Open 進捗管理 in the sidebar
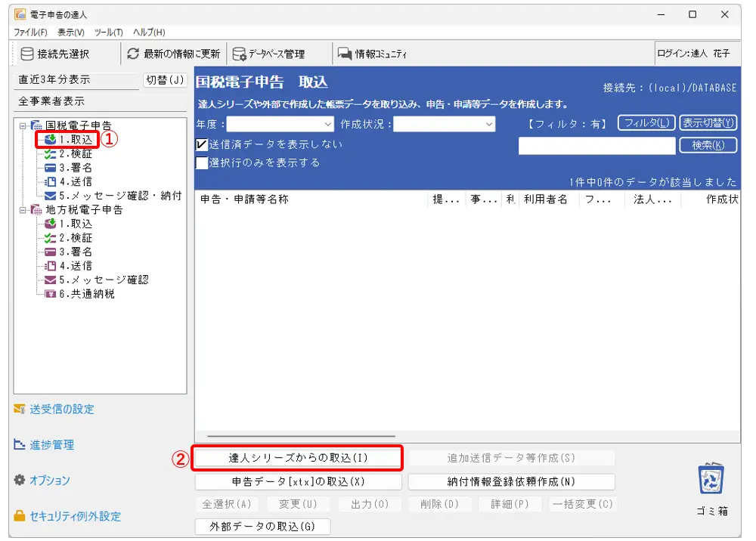756x541 pixels. [51, 445]
